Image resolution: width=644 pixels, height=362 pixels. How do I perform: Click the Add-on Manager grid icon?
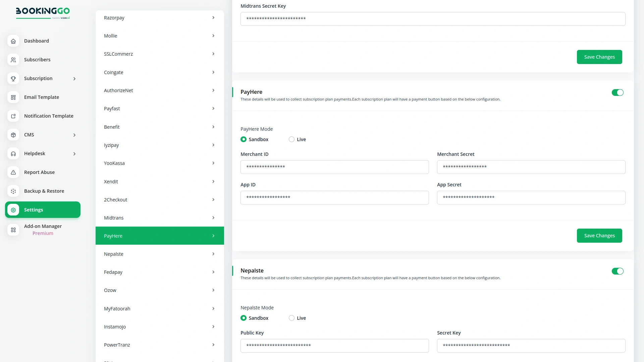tap(13, 230)
